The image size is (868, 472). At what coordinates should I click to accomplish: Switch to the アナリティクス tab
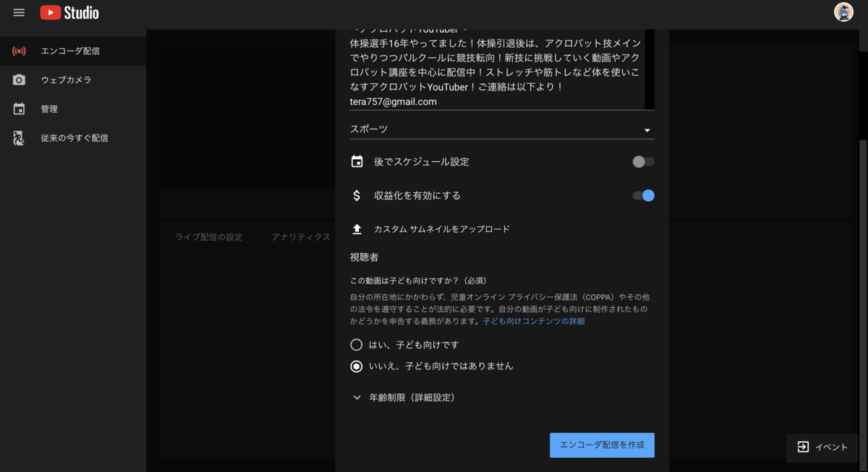[301, 236]
